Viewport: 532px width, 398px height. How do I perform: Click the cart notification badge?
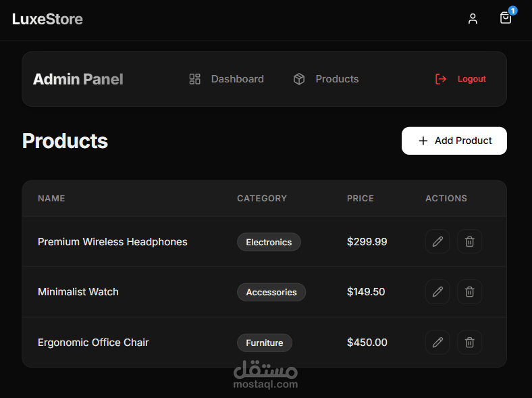pos(512,11)
